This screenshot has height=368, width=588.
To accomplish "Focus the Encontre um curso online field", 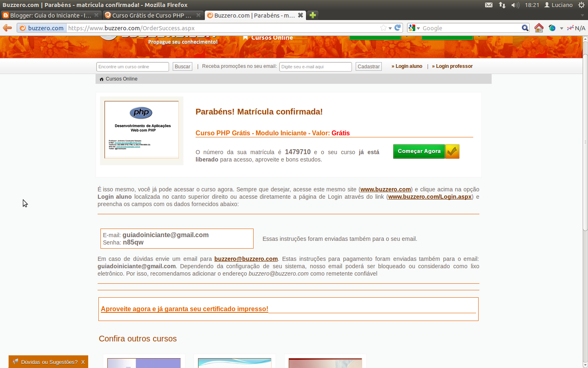I will coord(133,67).
